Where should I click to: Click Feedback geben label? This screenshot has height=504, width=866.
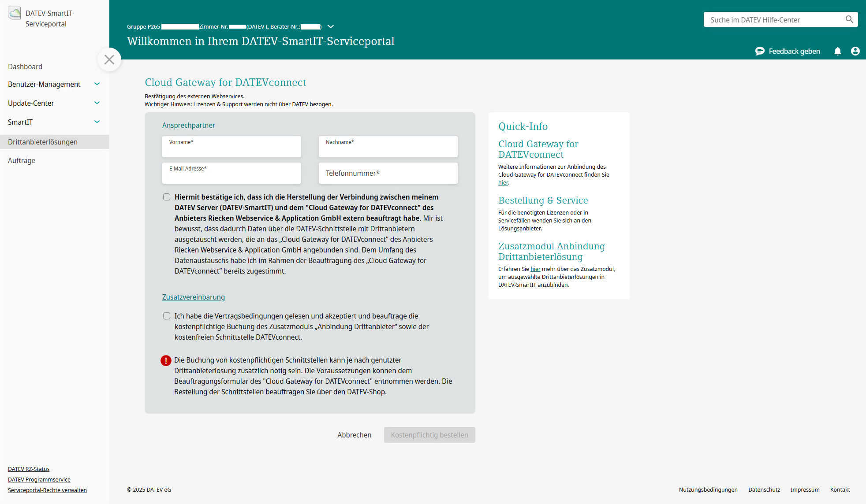795,51
